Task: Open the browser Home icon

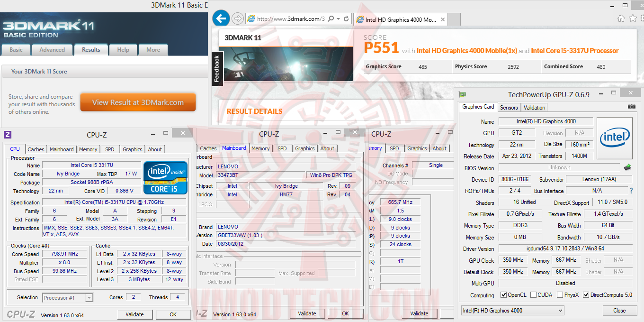Action: click(621, 18)
